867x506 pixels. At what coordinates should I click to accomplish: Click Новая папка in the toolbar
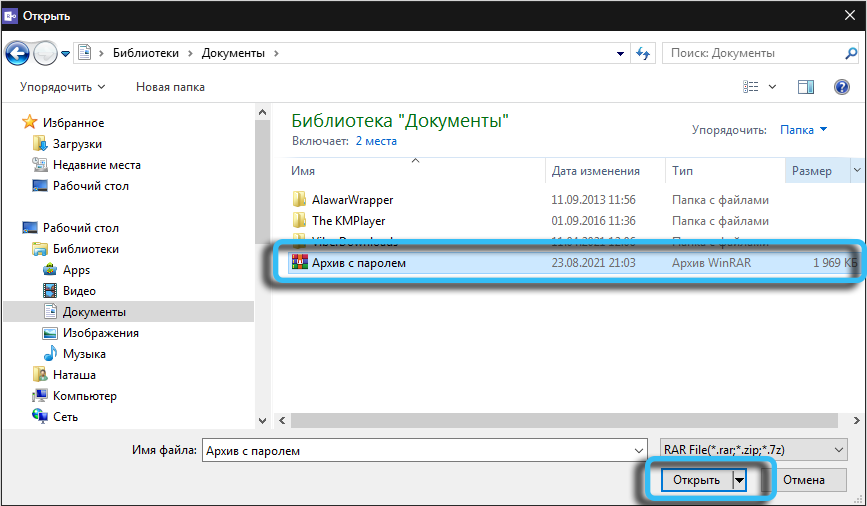170,87
